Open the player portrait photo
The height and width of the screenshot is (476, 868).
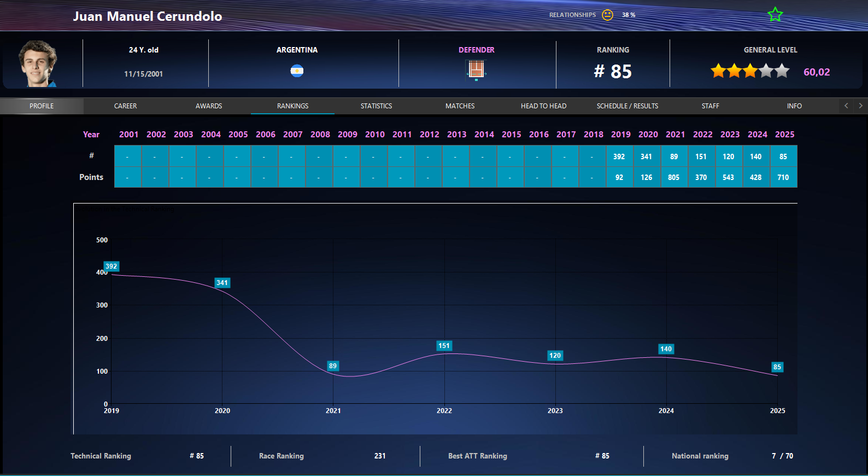[x=38, y=63]
